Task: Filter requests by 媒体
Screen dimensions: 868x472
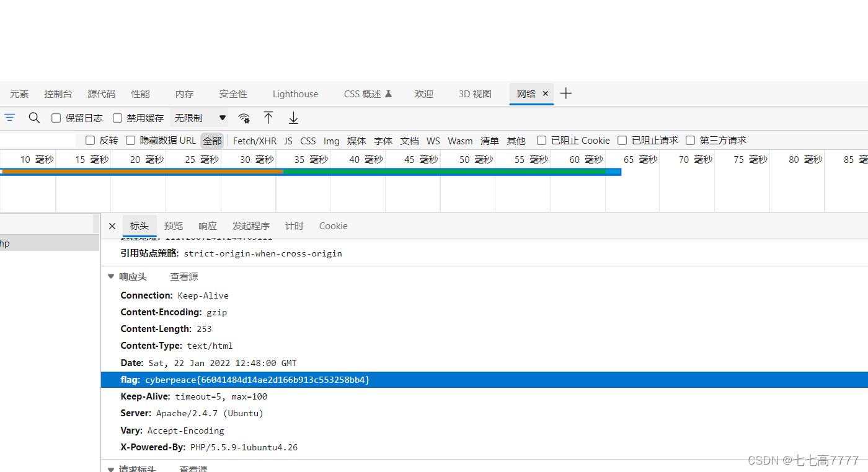Action: tap(356, 141)
